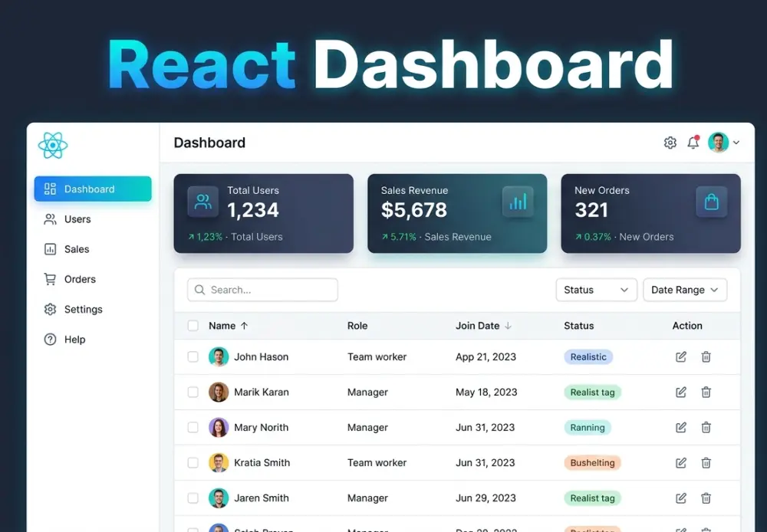
Task: Open the Date Range dropdown
Action: click(x=685, y=290)
